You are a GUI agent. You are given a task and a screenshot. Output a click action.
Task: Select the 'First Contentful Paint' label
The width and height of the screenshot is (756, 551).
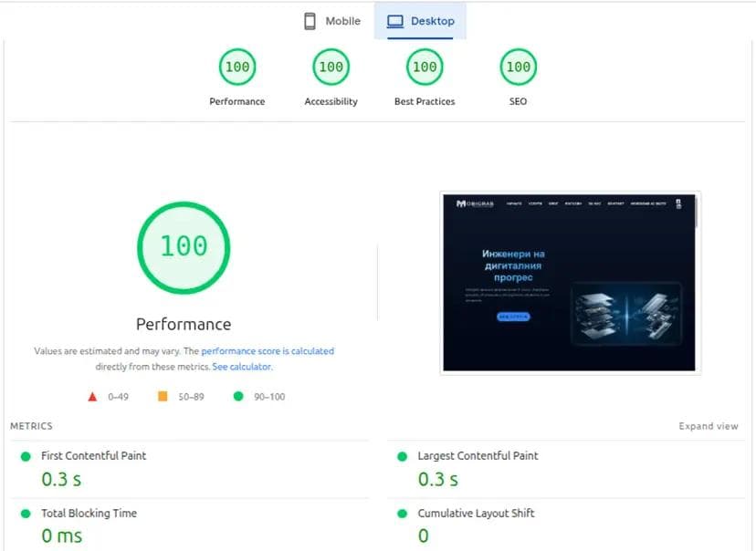[93, 455]
